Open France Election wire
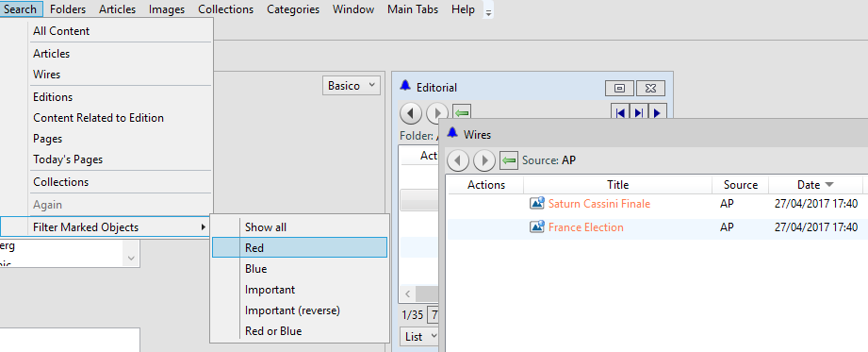868x352 pixels. 585,227
